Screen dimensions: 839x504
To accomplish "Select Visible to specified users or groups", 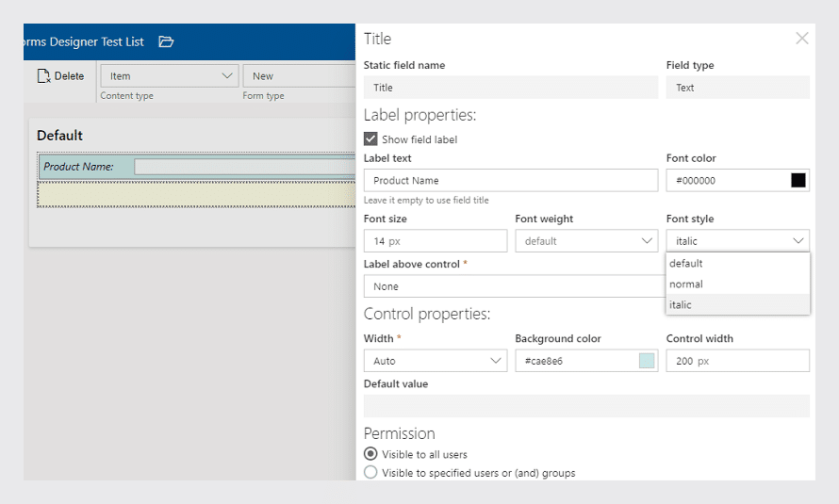I will [370, 473].
